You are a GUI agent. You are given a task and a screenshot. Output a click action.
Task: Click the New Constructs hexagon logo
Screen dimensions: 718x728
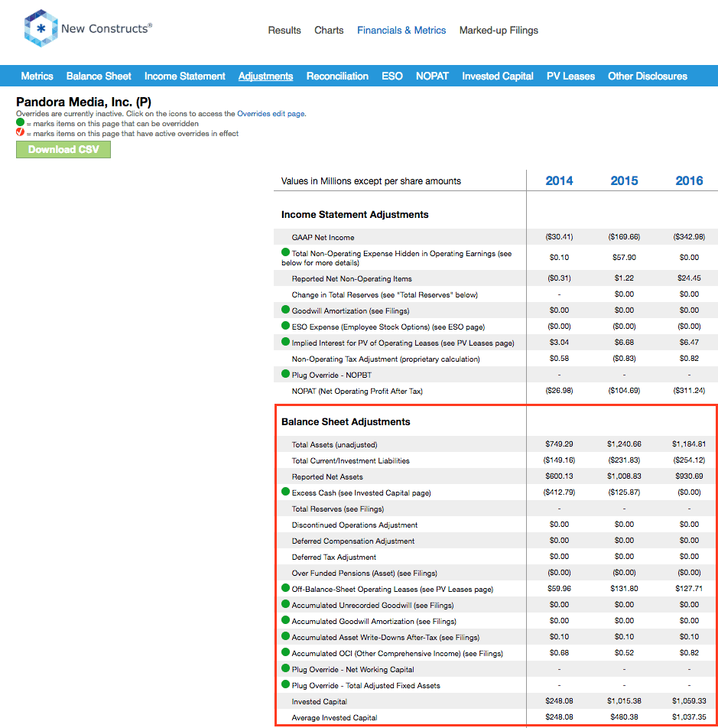pos(41,28)
